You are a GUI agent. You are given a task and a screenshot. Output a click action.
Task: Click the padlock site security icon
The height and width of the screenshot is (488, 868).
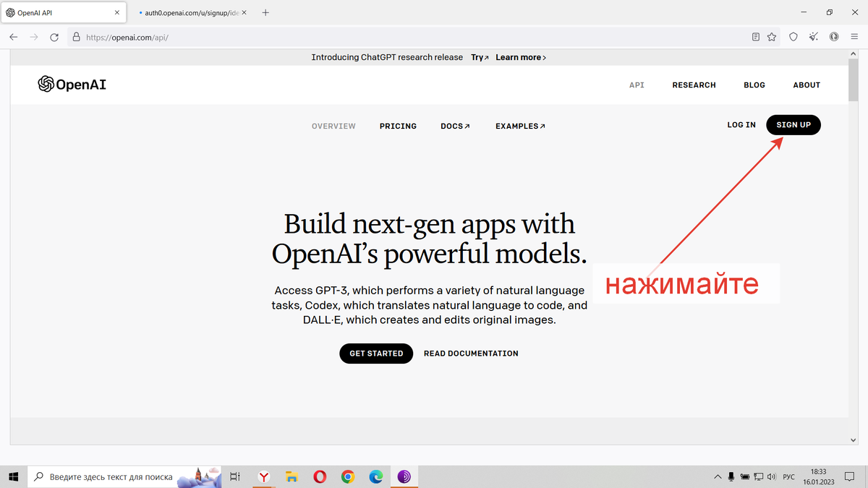(76, 37)
